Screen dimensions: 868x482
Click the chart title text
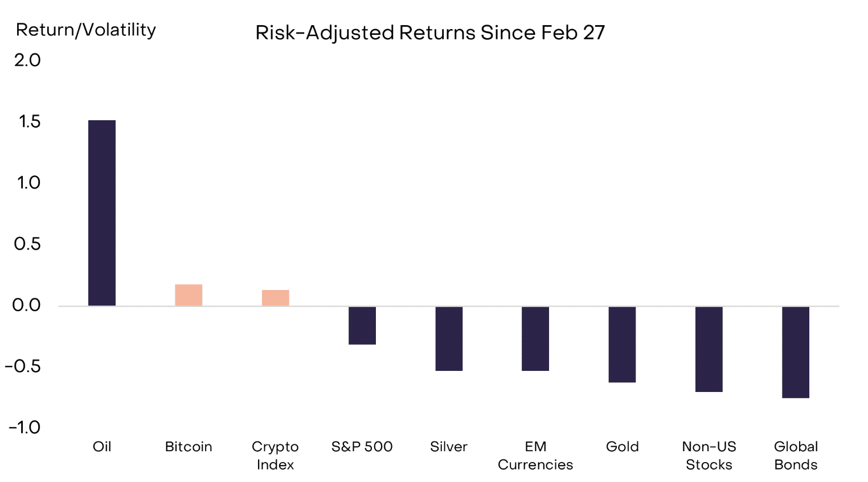[x=430, y=32]
